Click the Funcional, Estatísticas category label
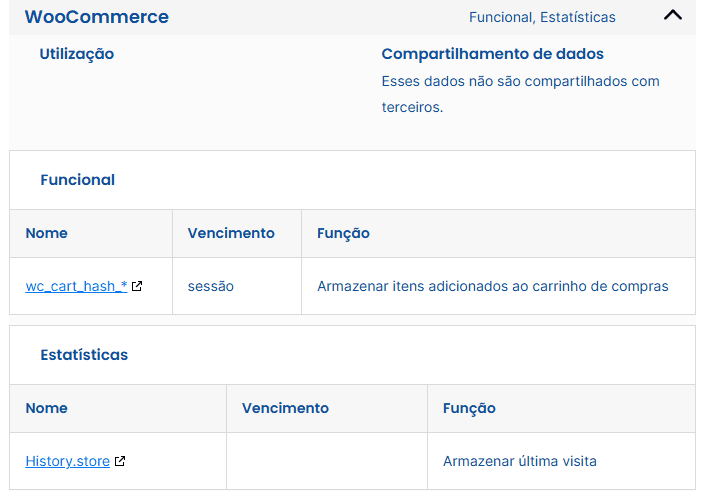 coord(542,17)
